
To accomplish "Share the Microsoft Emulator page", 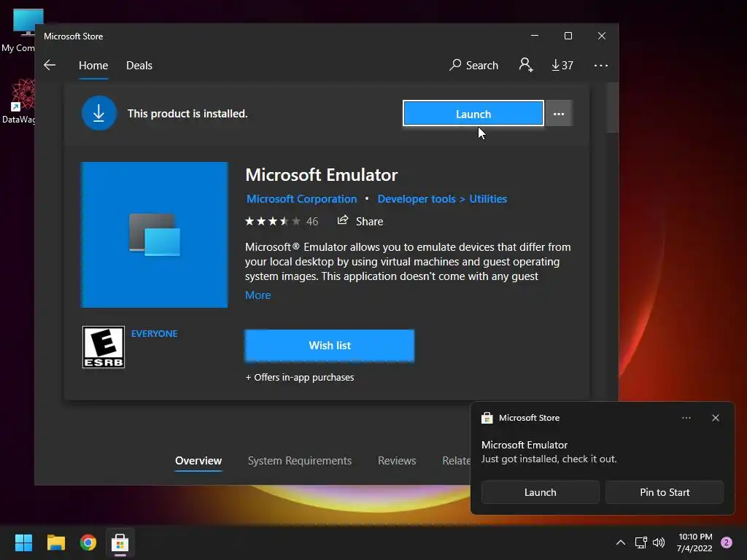I will (x=360, y=221).
